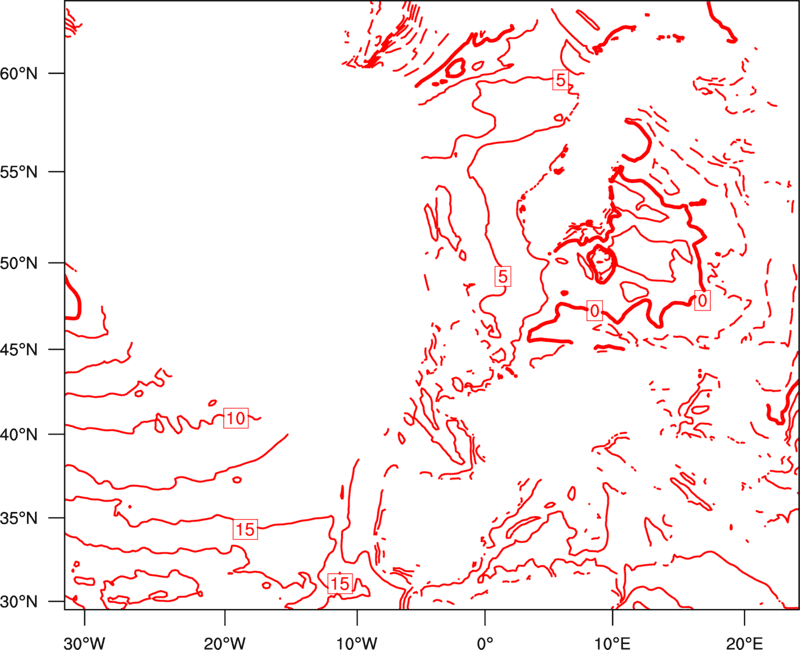Click the 30°W longitude axis label
The image size is (800, 650).
click(85, 643)
